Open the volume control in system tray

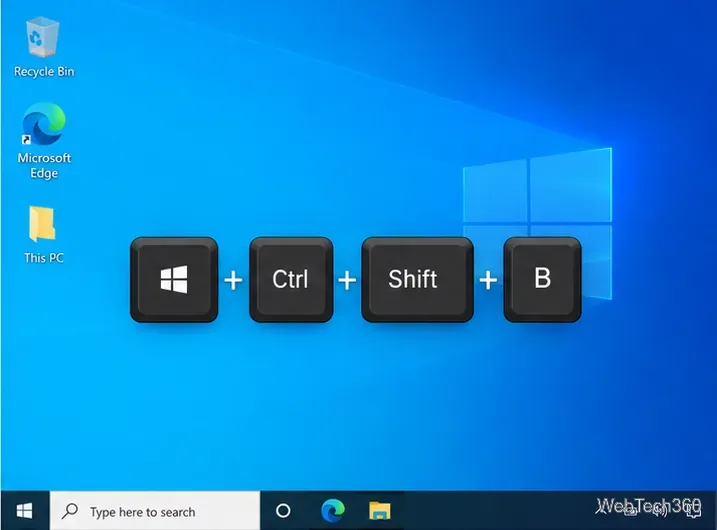(x=660, y=512)
